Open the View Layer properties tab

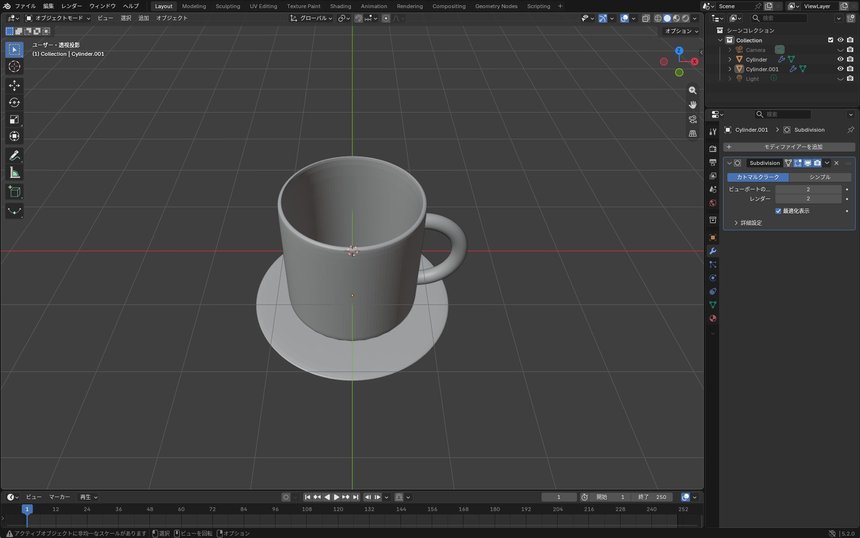pyautogui.click(x=712, y=176)
